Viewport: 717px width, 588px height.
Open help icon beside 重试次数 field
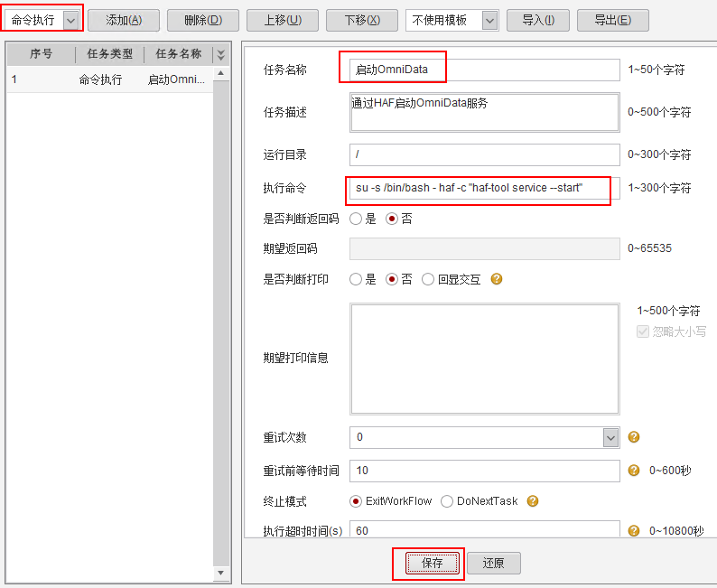click(633, 437)
